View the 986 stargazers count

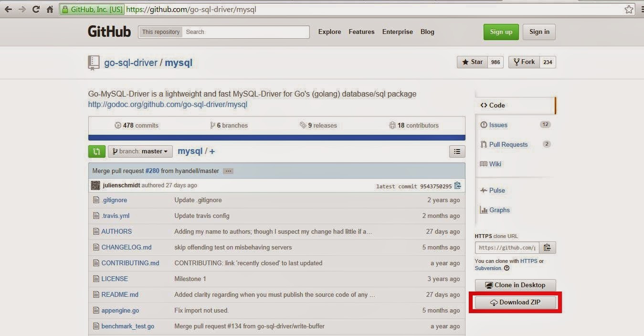pos(496,62)
